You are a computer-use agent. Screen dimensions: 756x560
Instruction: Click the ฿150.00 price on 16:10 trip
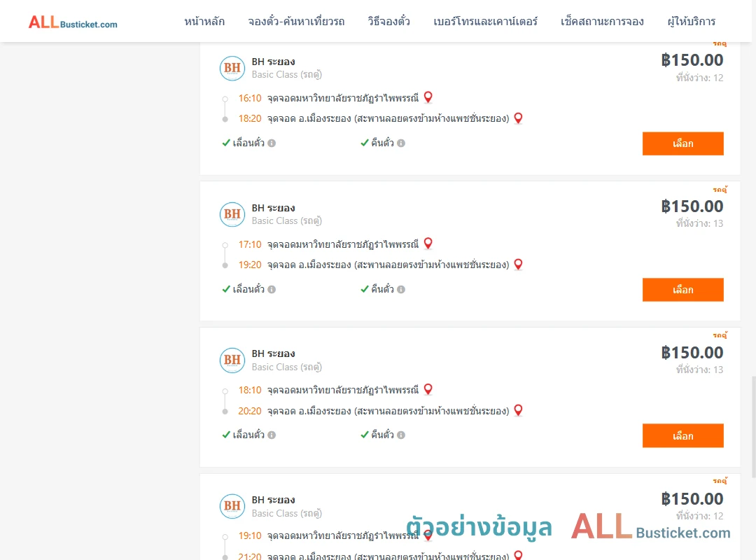692,60
